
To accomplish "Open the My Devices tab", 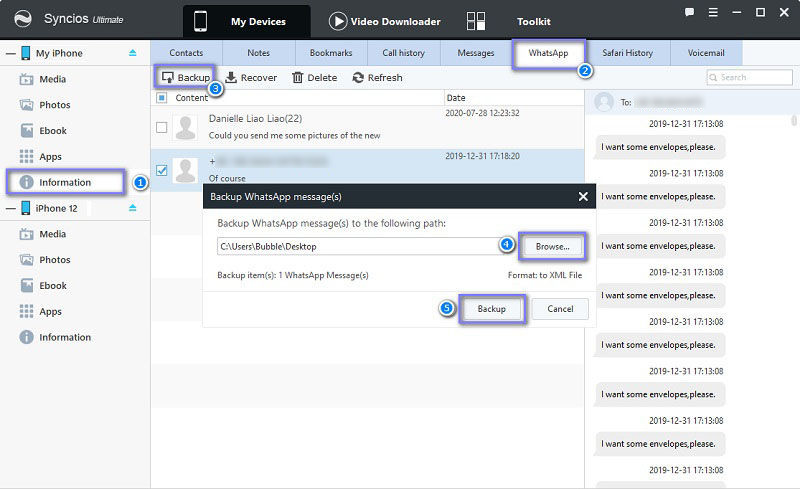I will pyautogui.click(x=247, y=21).
